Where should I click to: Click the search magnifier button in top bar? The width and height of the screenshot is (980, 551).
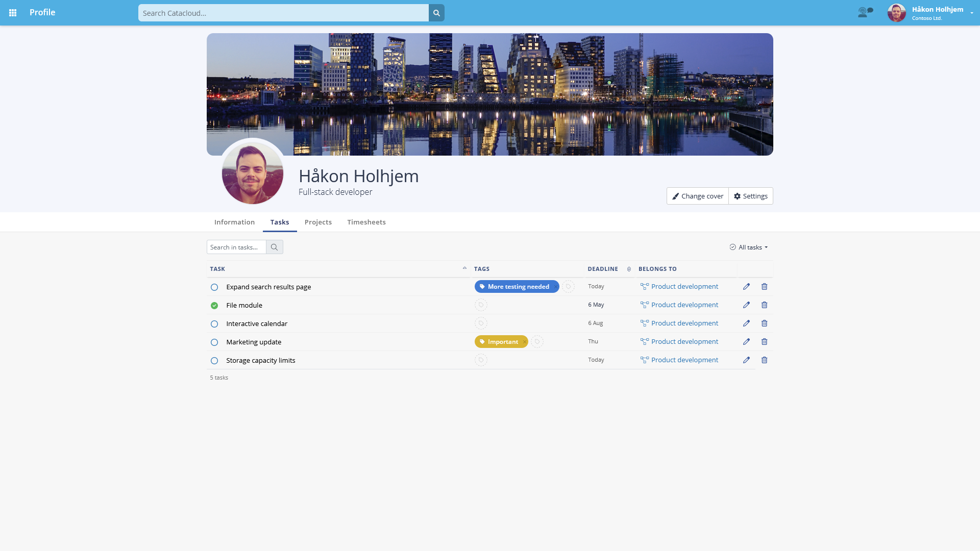(x=436, y=13)
